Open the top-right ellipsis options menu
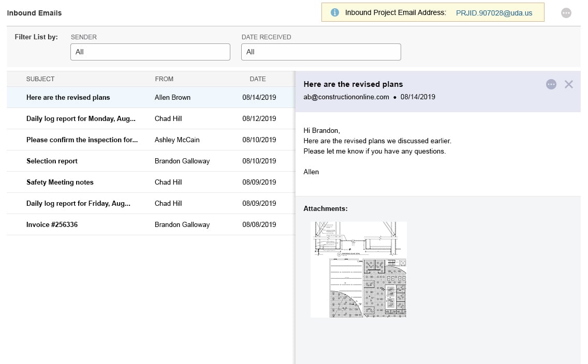 click(x=566, y=13)
